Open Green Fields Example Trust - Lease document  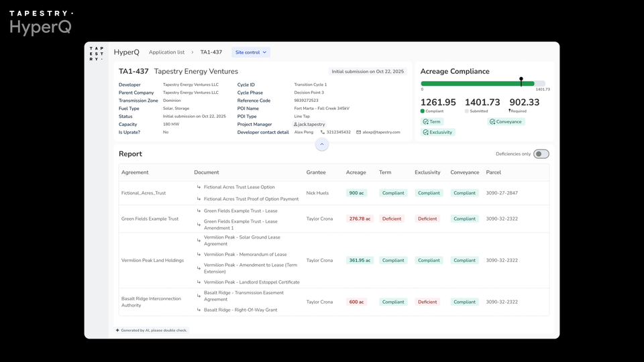click(240, 211)
